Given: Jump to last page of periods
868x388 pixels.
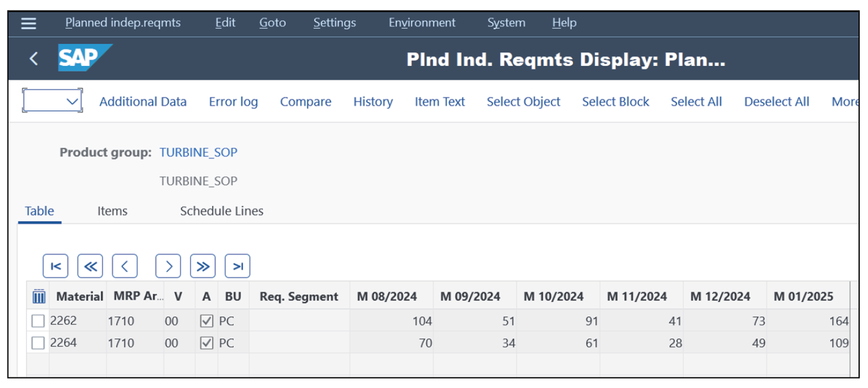Looking at the screenshot, I should [237, 266].
